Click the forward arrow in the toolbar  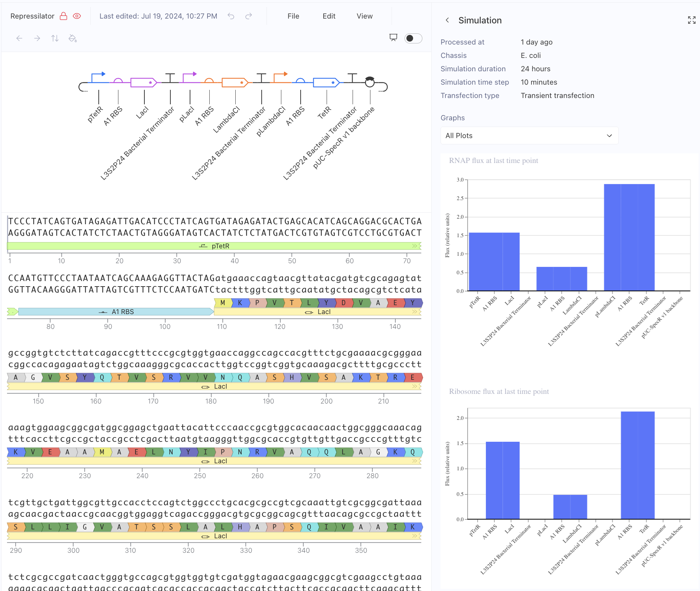click(37, 38)
